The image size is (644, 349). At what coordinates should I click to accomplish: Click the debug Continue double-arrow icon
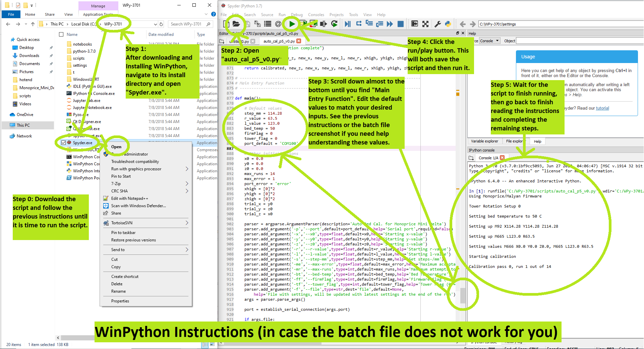pyautogui.click(x=390, y=24)
